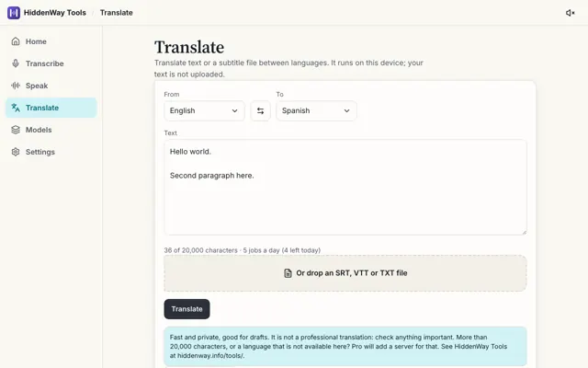Click the Speak waveform icon
This screenshot has height=368, width=588.
pyautogui.click(x=16, y=86)
